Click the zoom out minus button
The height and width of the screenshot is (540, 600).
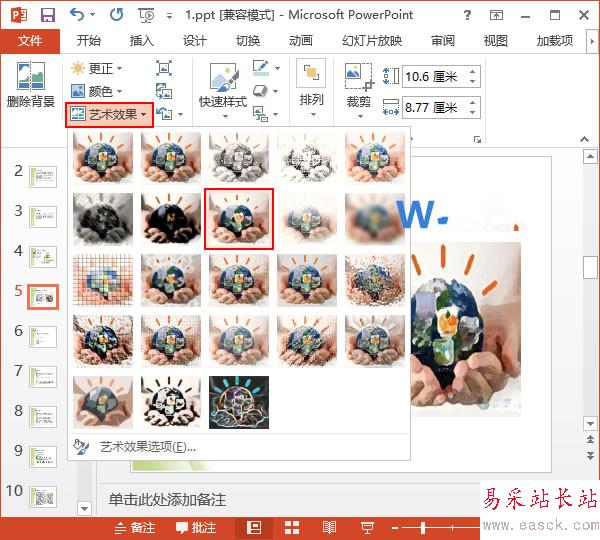[x=395, y=529]
